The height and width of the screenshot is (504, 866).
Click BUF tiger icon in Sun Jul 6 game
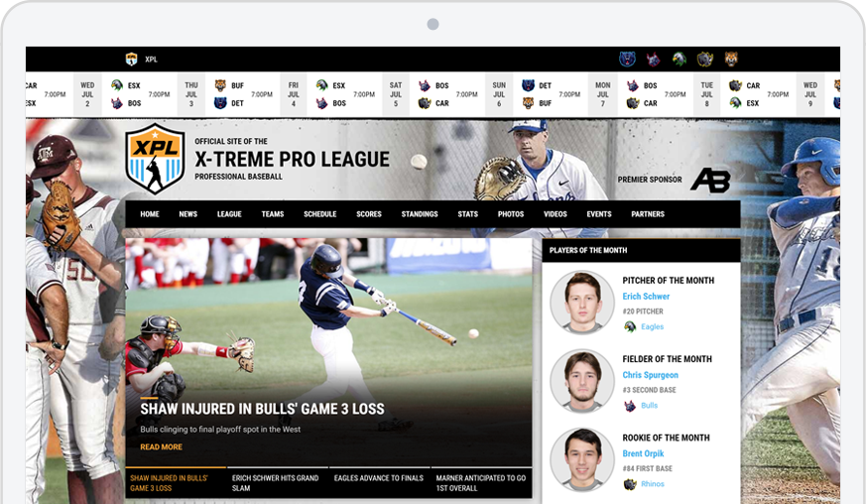click(529, 103)
